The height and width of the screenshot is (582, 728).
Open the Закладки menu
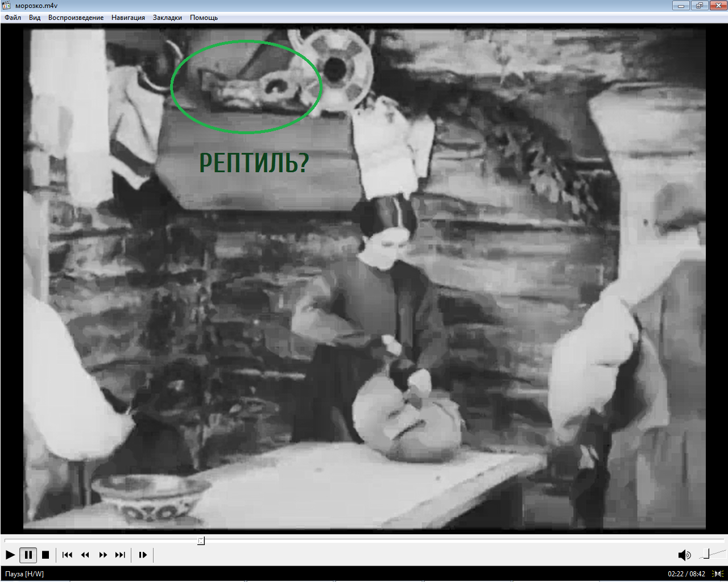pyautogui.click(x=167, y=18)
